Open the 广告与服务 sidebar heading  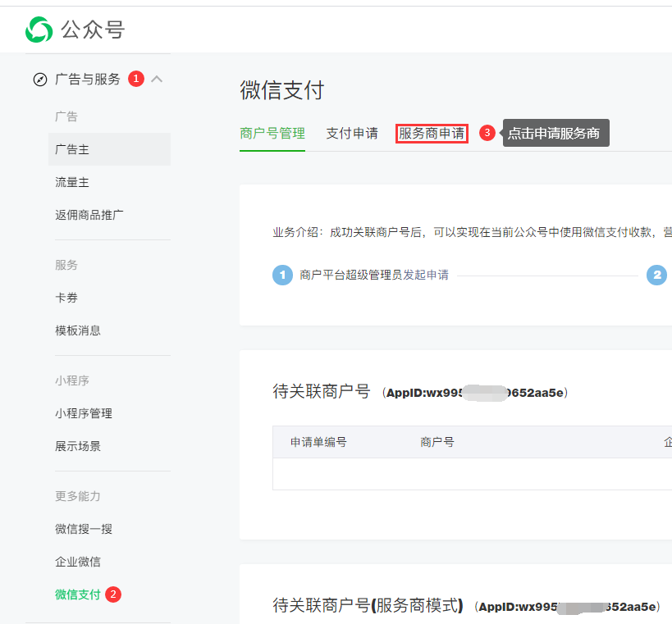coord(88,80)
